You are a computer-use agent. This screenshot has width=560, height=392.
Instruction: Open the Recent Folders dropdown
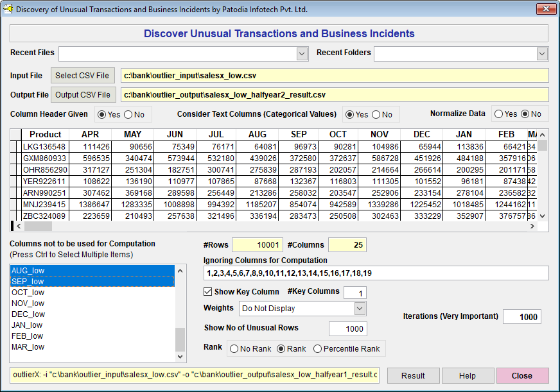(x=542, y=54)
